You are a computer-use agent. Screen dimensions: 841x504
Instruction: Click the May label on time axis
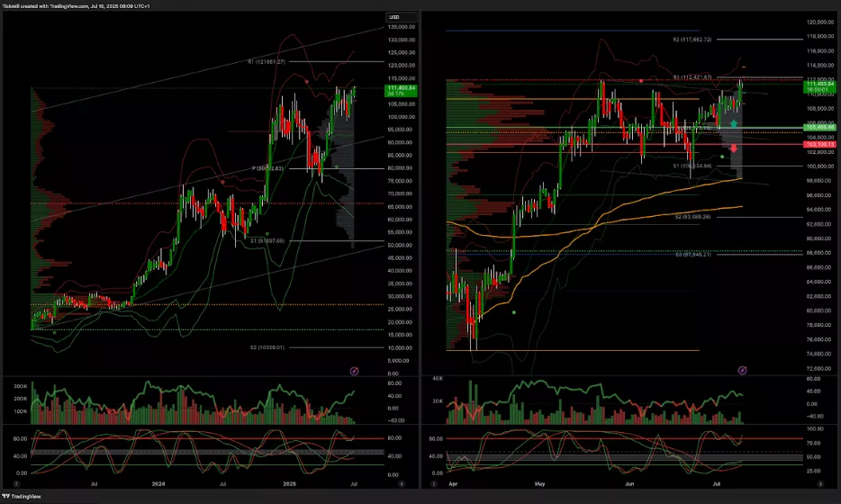point(540,484)
